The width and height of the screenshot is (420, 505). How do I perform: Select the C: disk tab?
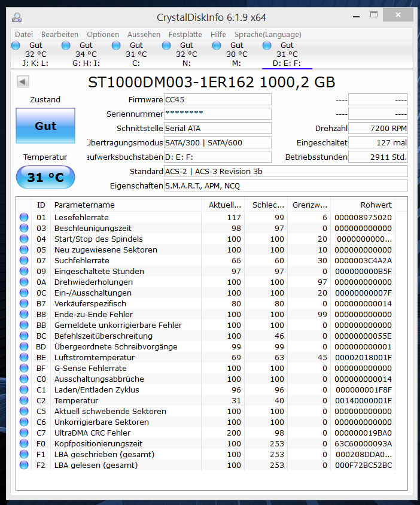(136, 54)
